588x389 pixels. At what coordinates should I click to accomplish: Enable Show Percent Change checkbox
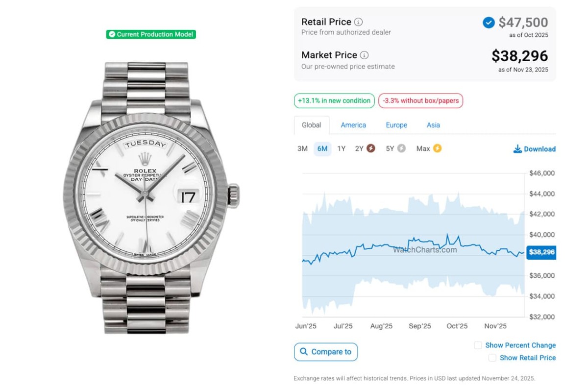pyautogui.click(x=478, y=345)
